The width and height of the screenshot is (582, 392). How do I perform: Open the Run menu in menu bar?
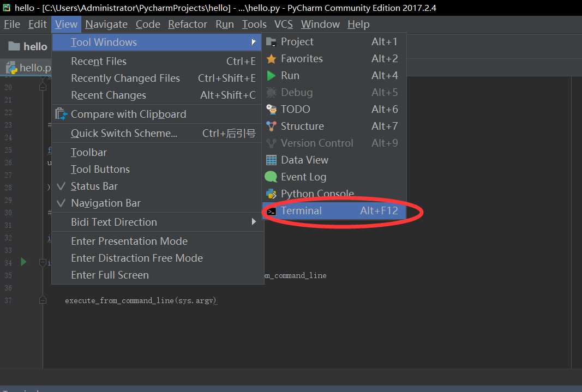click(x=225, y=25)
